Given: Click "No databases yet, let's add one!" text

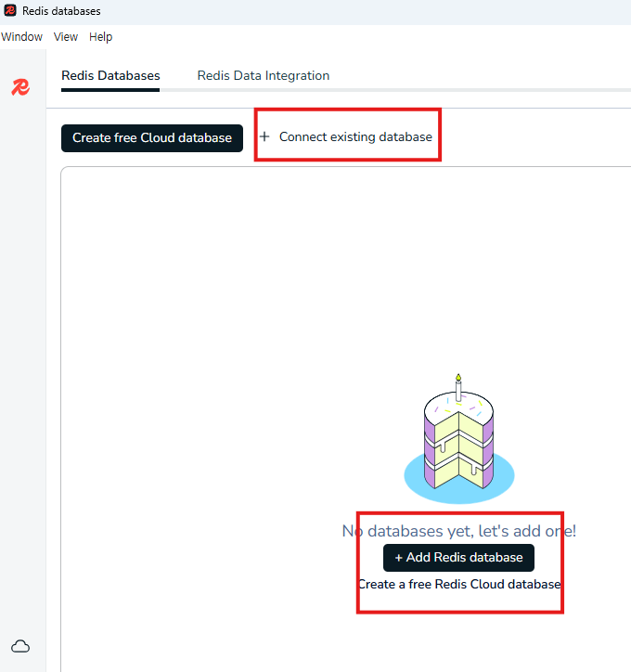Looking at the screenshot, I should 459,531.
